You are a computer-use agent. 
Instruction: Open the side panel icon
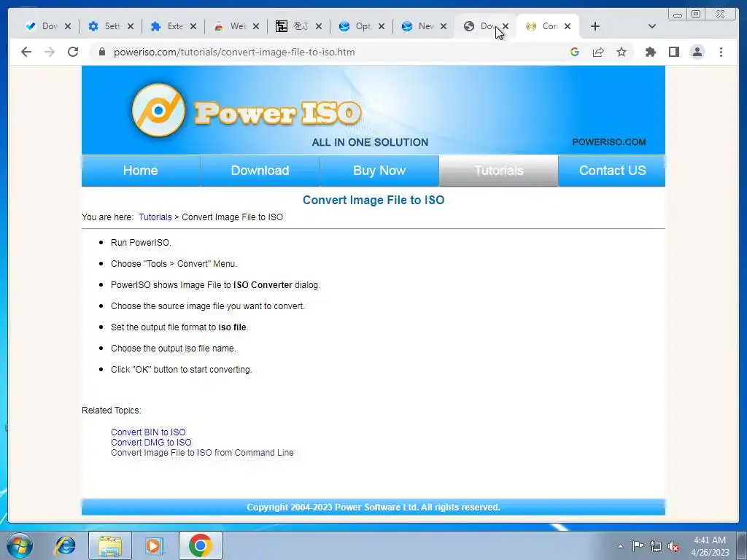[673, 52]
